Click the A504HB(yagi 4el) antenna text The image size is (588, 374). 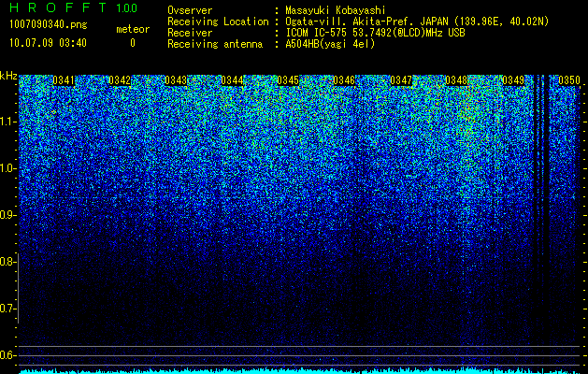pos(330,44)
